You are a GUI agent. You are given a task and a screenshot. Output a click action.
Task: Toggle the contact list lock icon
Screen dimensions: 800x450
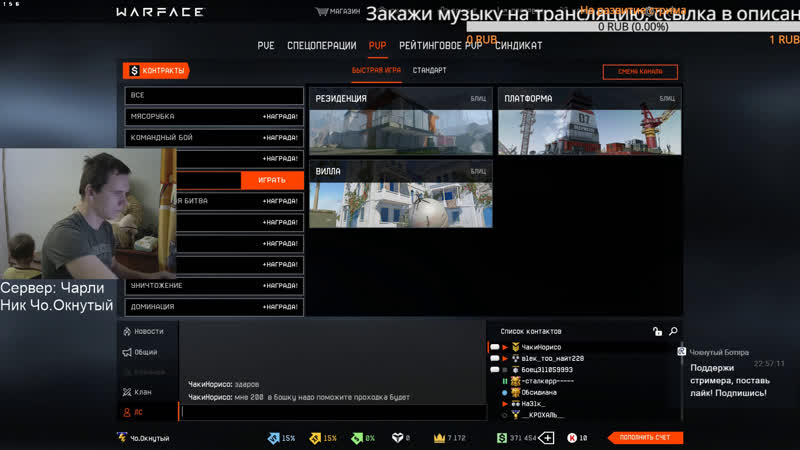coord(657,332)
